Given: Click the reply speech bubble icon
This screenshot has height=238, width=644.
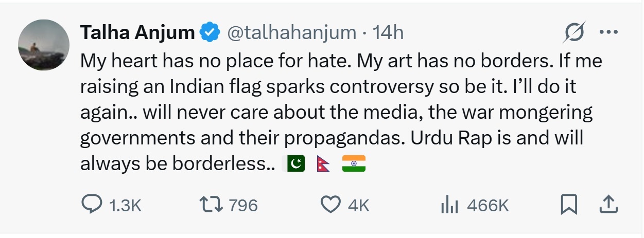Looking at the screenshot, I should [x=92, y=205].
